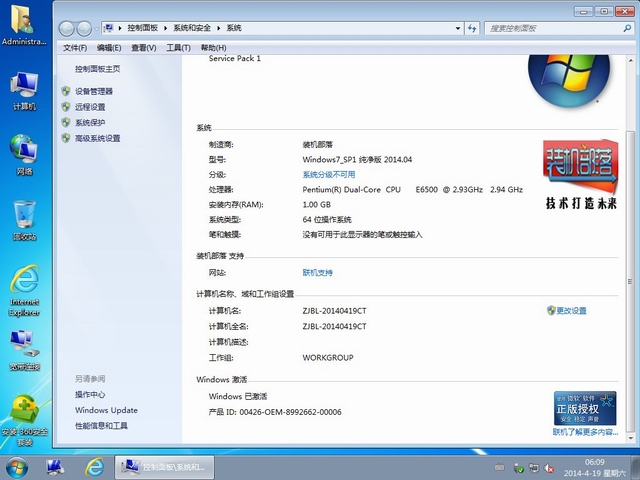Click 控制面板 in the breadcrumb path
Viewport: 640px width, 480px height.
coord(142,28)
